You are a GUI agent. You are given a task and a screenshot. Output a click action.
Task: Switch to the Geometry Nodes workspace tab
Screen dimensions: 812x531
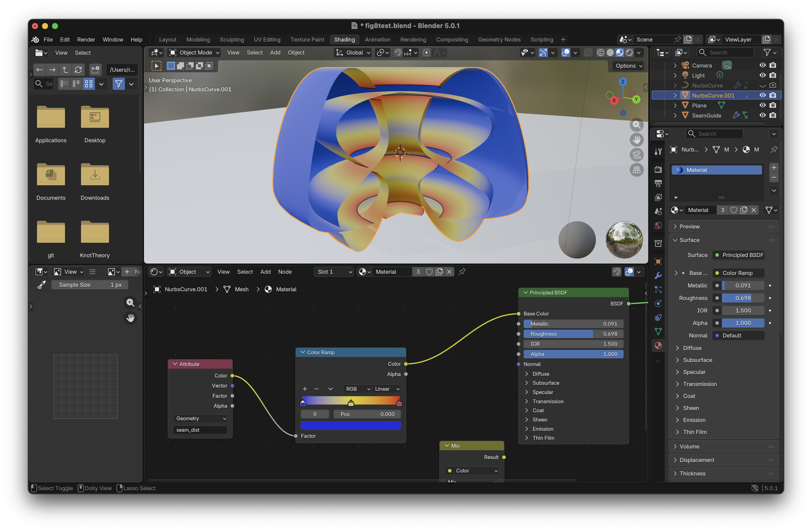pyautogui.click(x=499, y=40)
